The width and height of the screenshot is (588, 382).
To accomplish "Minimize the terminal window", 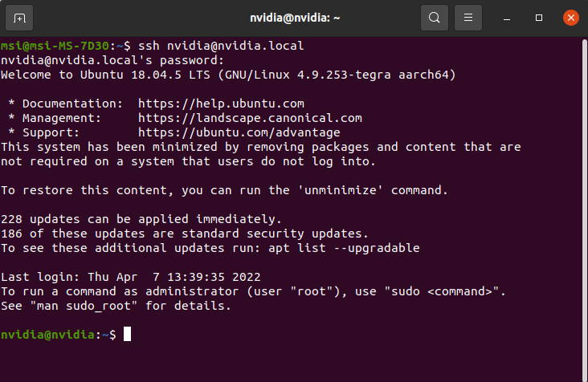I will pos(507,18).
